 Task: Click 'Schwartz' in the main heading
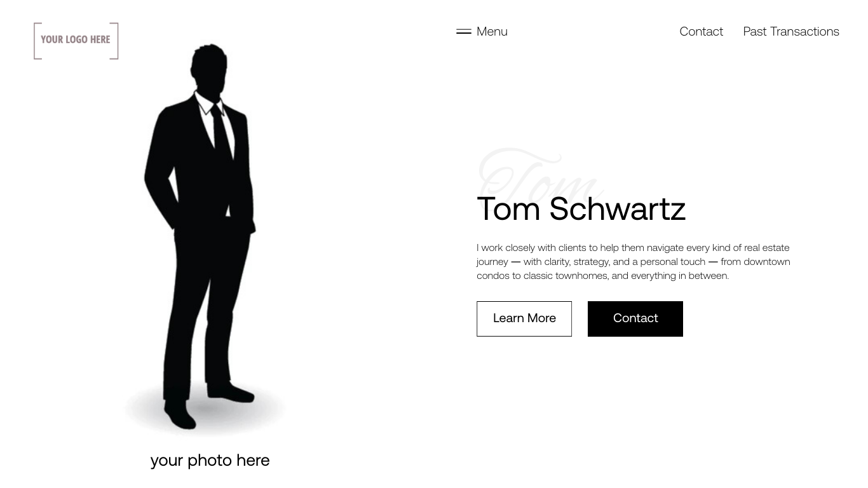pos(618,209)
